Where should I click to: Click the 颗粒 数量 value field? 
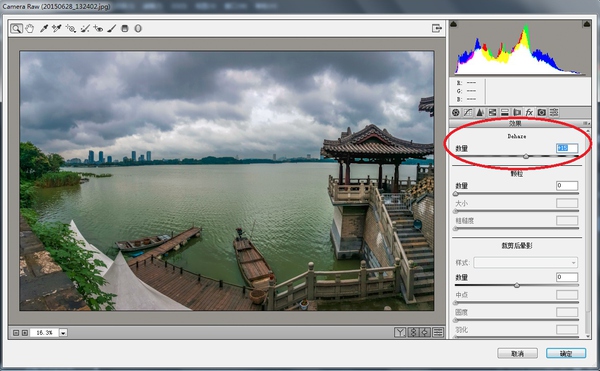point(567,186)
